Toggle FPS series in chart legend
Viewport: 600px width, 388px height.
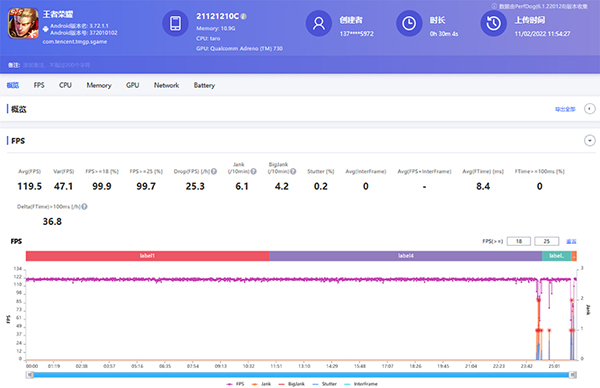click(x=235, y=384)
